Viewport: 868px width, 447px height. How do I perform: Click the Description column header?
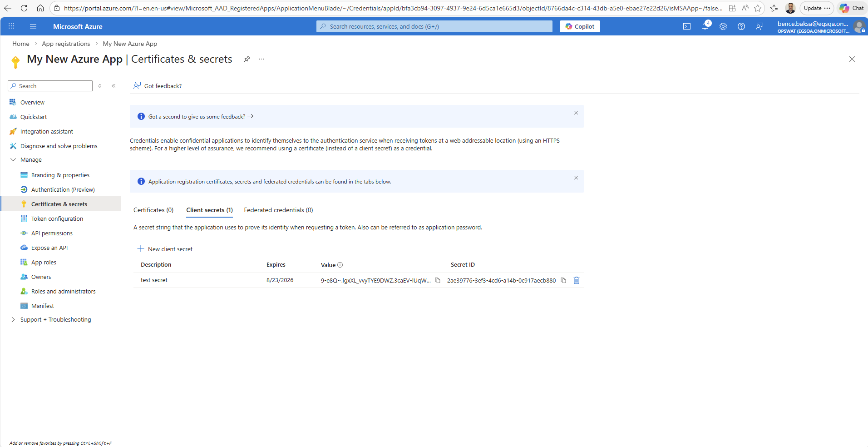click(x=156, y=265)
